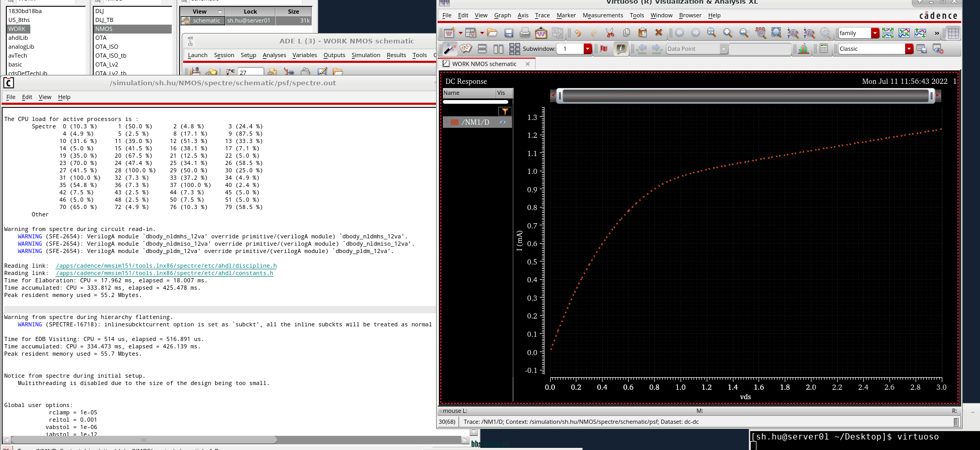Open the Data Point dropdown

click(x=723, y=49)
